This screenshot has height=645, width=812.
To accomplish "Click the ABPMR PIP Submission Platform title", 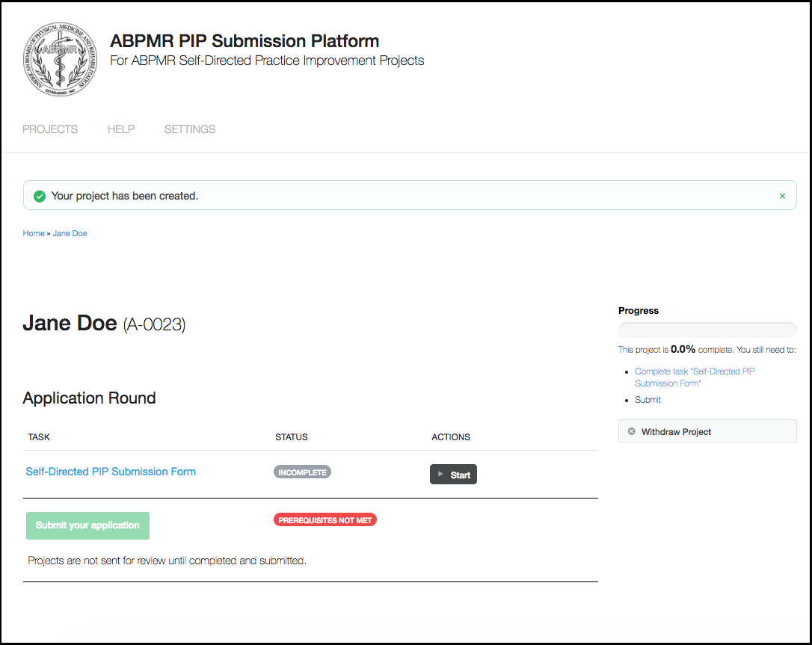I will pos(244,41).
